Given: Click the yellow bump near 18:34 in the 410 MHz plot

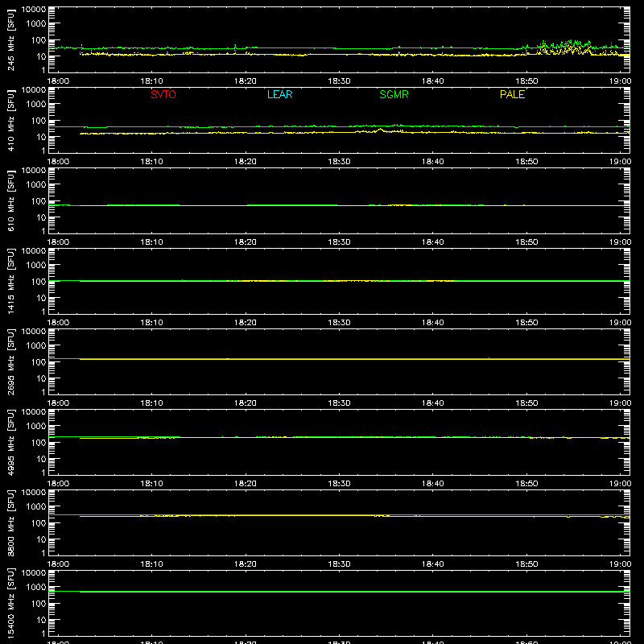Looking at the screenshot, I should tap(380, 130).
